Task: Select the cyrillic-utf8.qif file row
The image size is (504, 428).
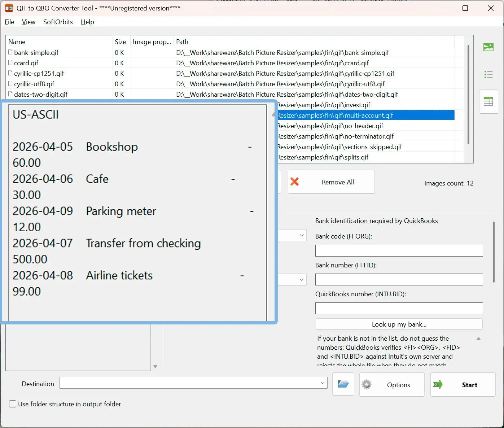Action: point(230,84)
